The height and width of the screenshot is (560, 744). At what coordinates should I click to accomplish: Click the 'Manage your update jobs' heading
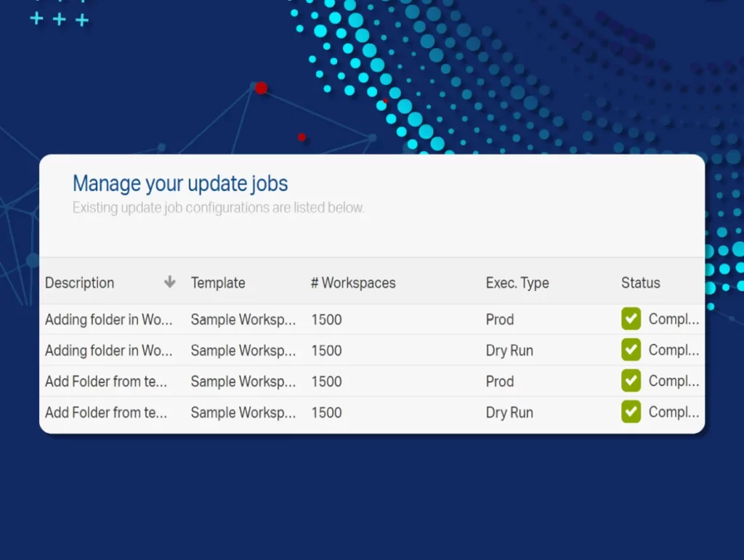click(x=180, y=183)
